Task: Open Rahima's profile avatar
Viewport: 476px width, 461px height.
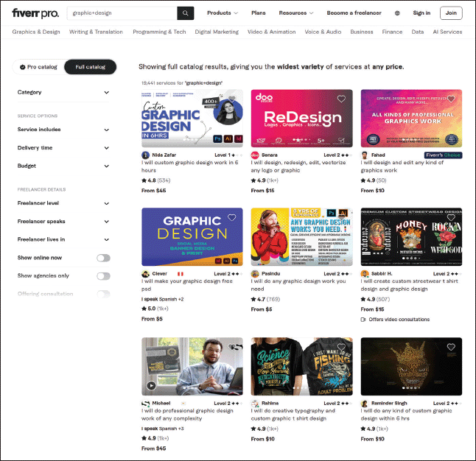Action: (255, 404)
